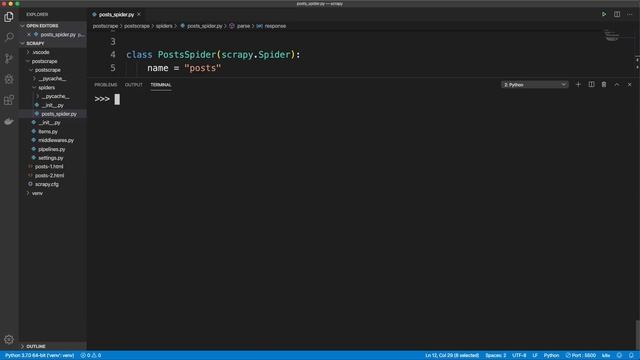
Task: Click class PostsSpider code line
Action: (213, 55)
